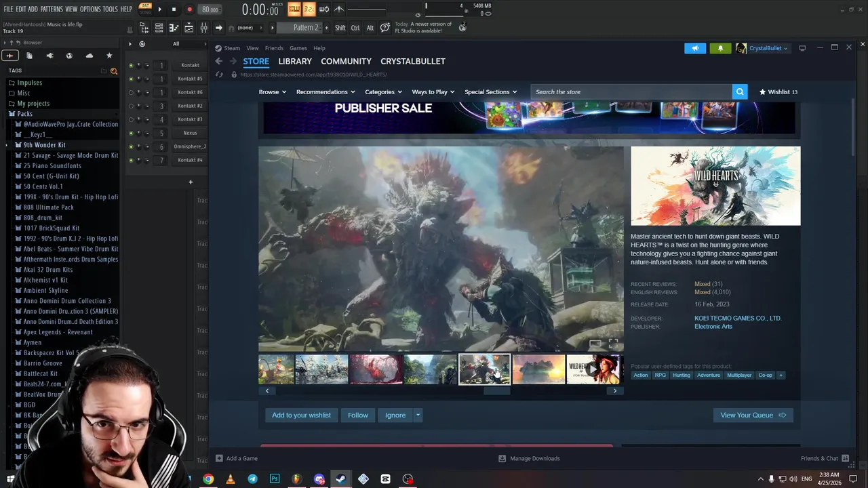Open Telegram from the taskbar
The image size is (868, 488).
pos(252,479)
